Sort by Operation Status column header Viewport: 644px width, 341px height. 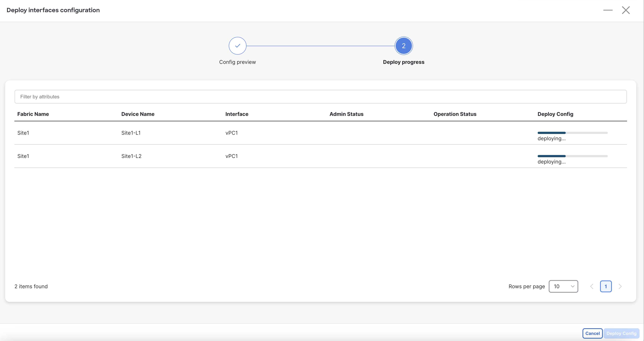455,114
